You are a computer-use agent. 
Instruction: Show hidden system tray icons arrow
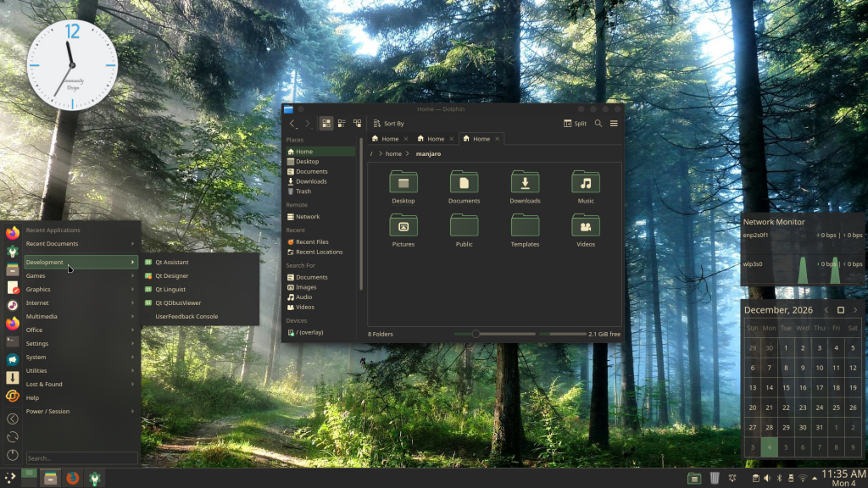click(815, 479)
